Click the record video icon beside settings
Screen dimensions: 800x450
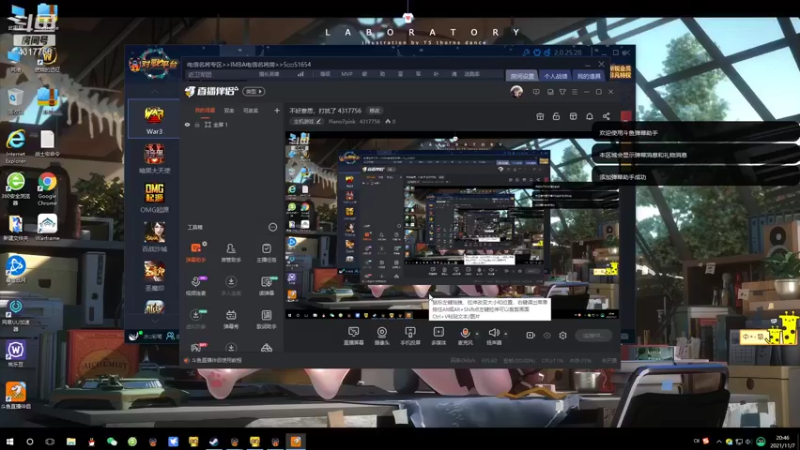point(530,335)
